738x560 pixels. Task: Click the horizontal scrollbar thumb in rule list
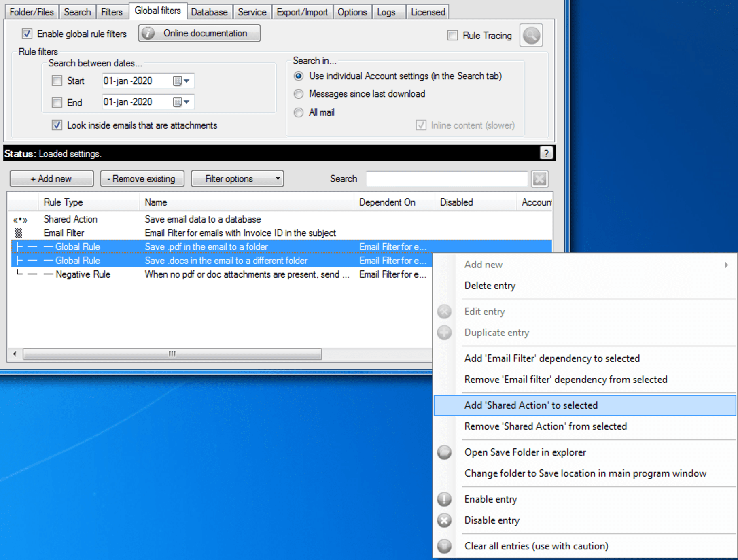click(x=172, y=354)
